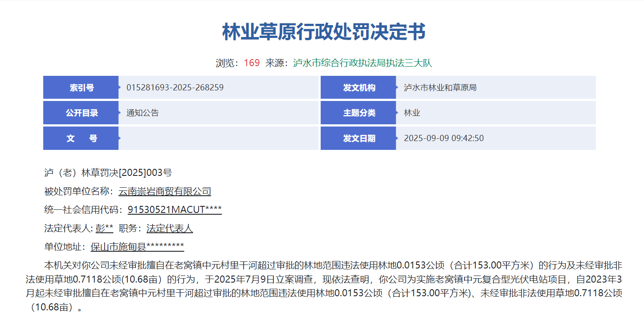This screenshot has width=644, height=313.
Task: Click issuing agency 泸水市林业和草原局
Action: pyautogui.click(x=440, y=88)
